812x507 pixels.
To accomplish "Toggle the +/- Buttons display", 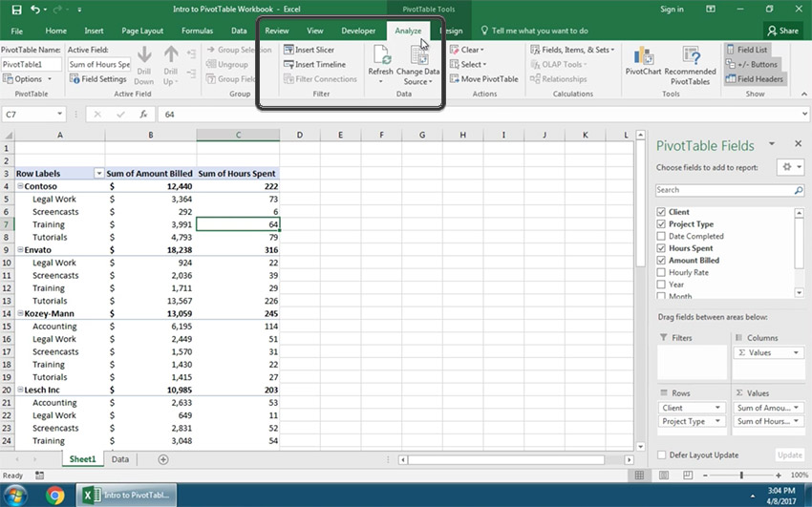I will click(x=752, y=64).
